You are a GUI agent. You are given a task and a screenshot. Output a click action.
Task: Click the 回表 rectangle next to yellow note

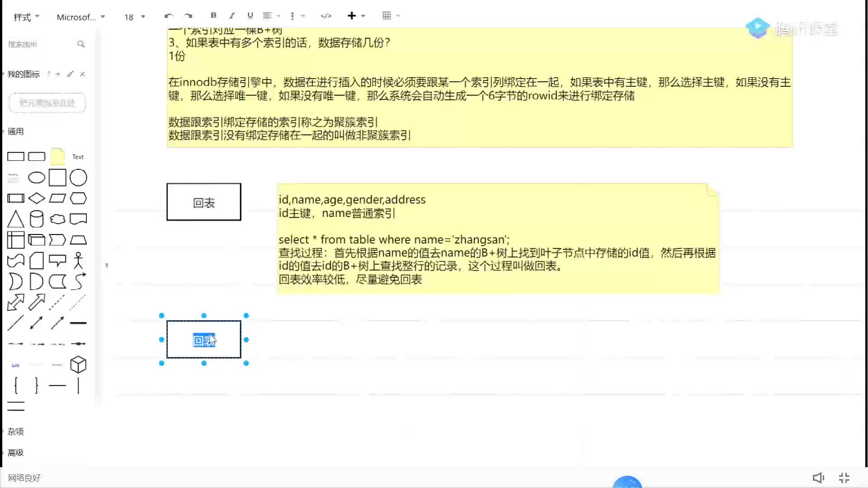[204, 202]
